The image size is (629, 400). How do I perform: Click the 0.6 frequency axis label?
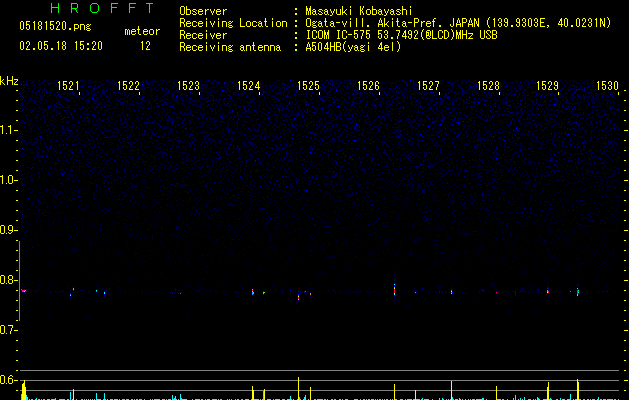pyautogui.click(x=8, y=380)
